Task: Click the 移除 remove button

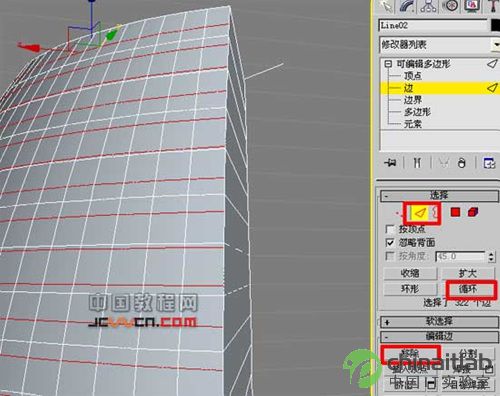Action: click(x=410, y=354)
